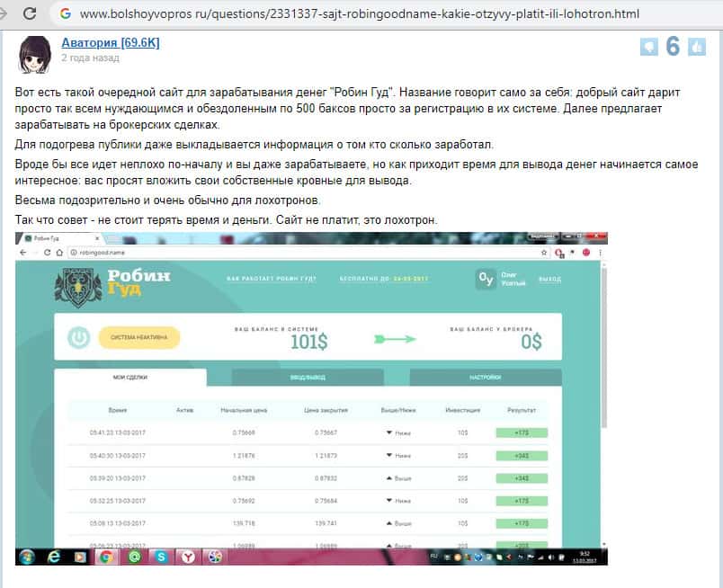The height and width of the screenshot is (588, 723).
Task: Click the Chrome icon in taskbar
Action: [105, 557]
